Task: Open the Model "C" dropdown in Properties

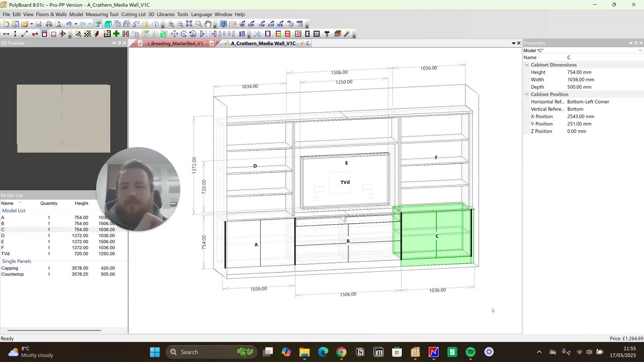Action: [583, 50]
